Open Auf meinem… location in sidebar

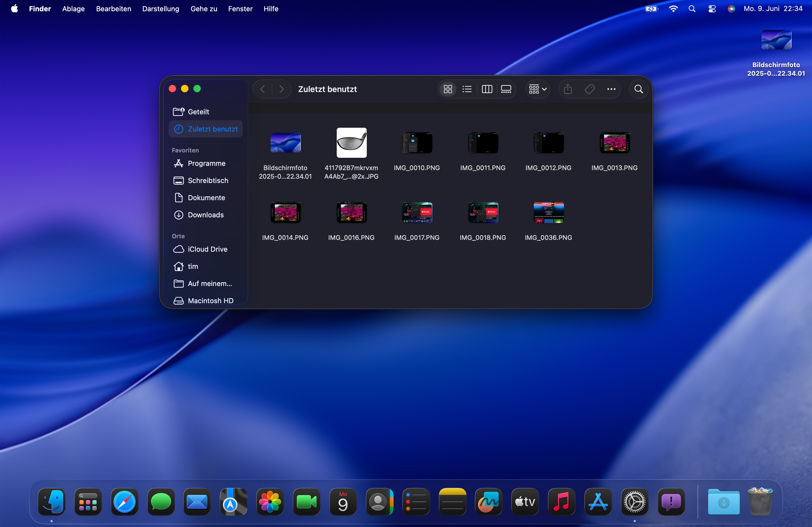206,284
